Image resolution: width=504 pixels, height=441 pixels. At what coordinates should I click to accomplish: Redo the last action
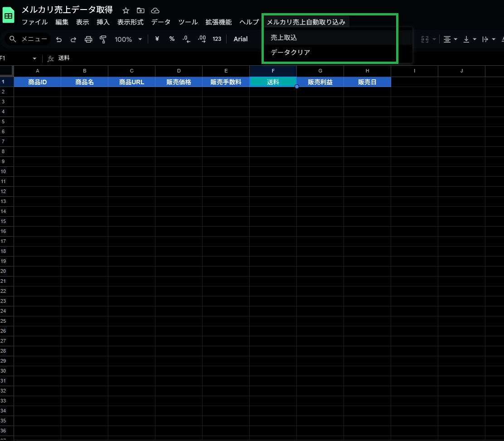tap(73, 39)
